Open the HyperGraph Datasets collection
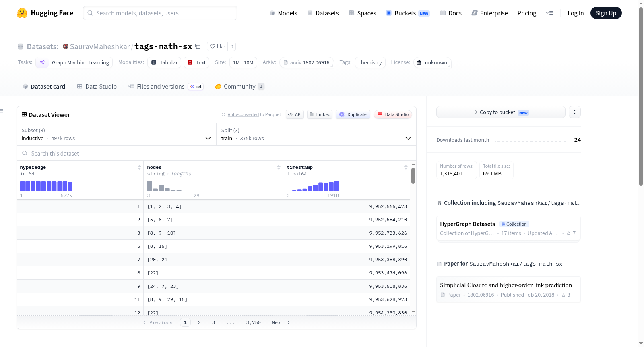This screenshot has width=644, height=347. pyautogui.click(x=508, y=228)
